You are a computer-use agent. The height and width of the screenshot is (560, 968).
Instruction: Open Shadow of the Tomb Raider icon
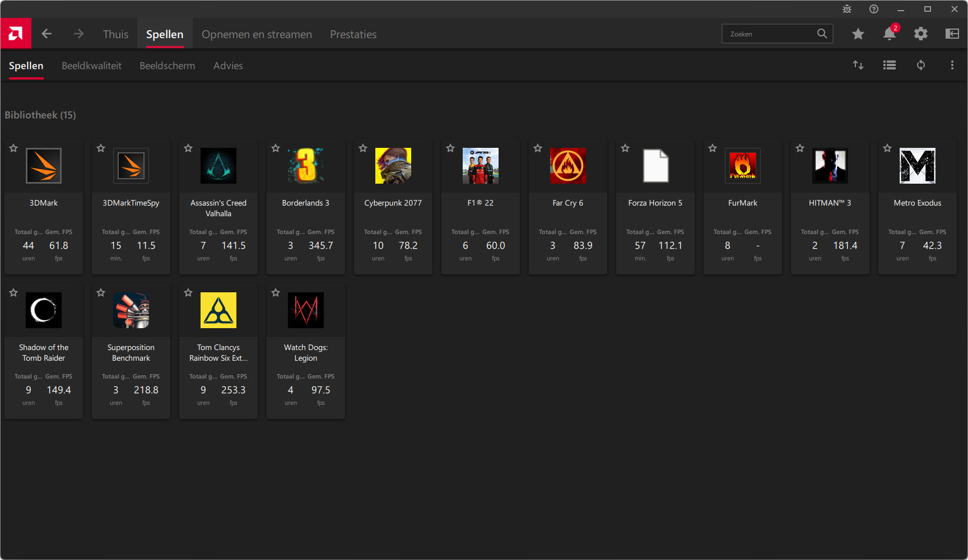pyautogui.click(x=44, y=310)
